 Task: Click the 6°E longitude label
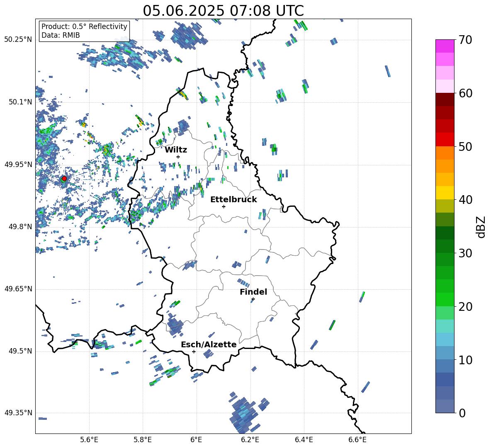pos(196,440)
